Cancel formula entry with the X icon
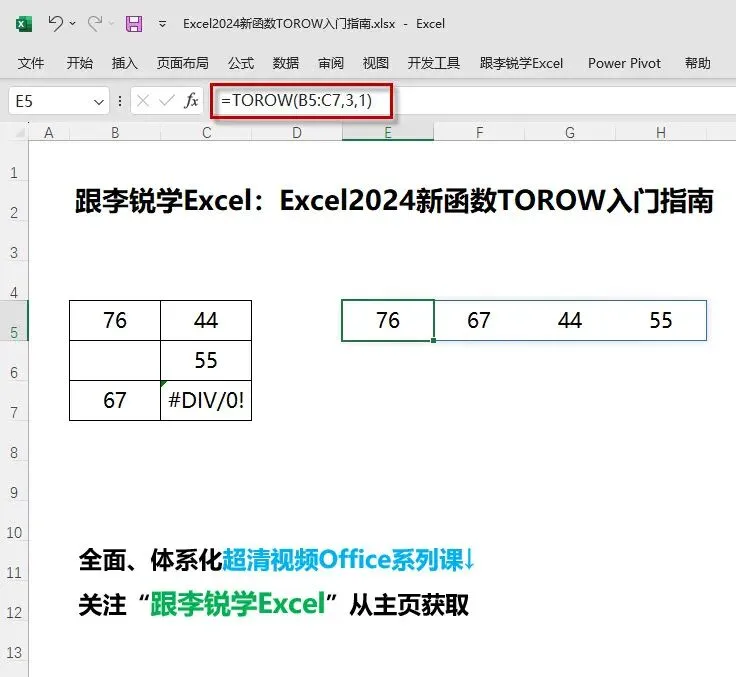Viewport: 736px width, 677px height. pos(143,100)
